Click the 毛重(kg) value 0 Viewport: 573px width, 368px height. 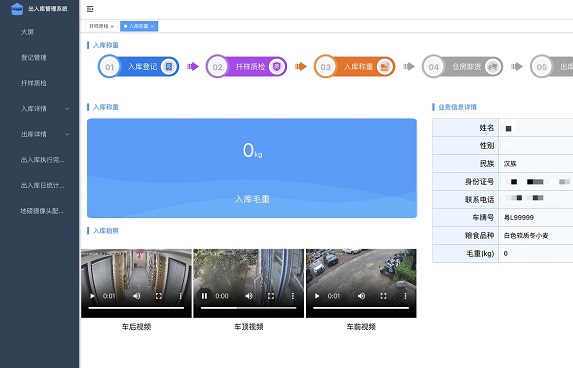(x=506, y=253)
